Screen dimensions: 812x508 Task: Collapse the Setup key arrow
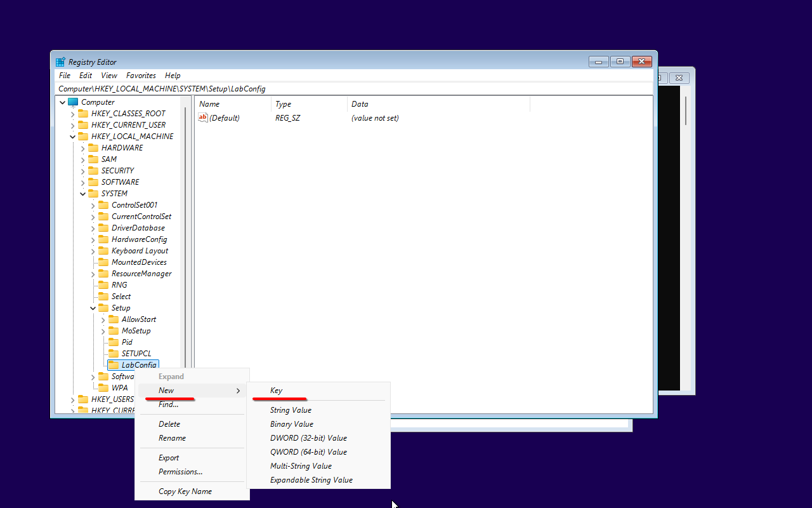pyautogui.click(x=93, y=308)
